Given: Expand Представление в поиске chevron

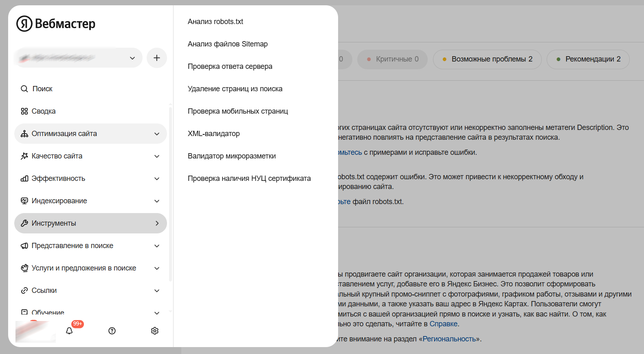Looking at the screenshot, I should (157, 246).
